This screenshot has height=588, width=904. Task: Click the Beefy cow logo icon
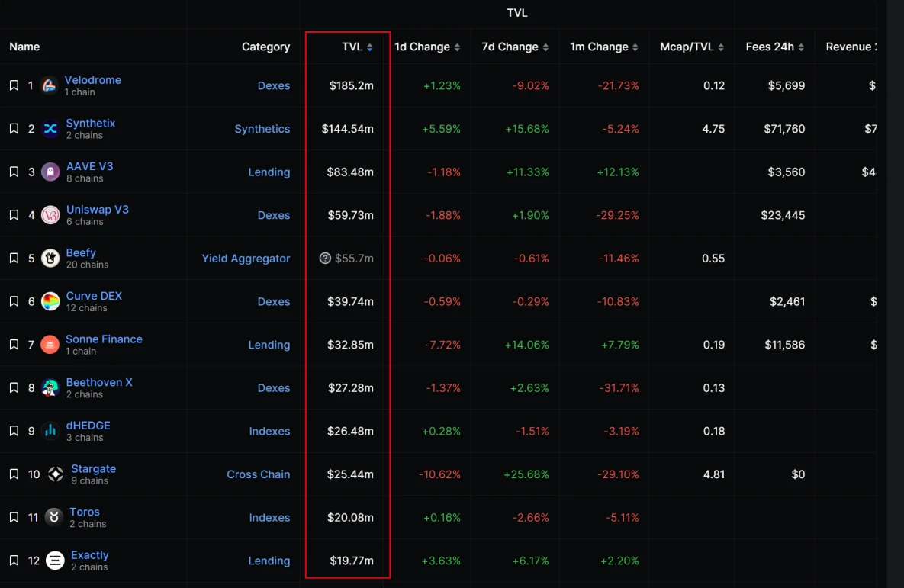(x=50, y=259)
